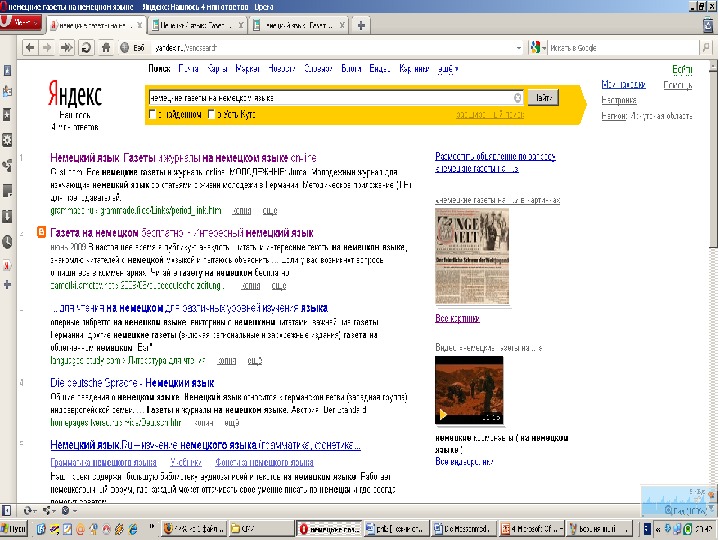720x540 pixels.
Task: Click into the Google search field
Action: pyautogui.click(x=622, y=48)
